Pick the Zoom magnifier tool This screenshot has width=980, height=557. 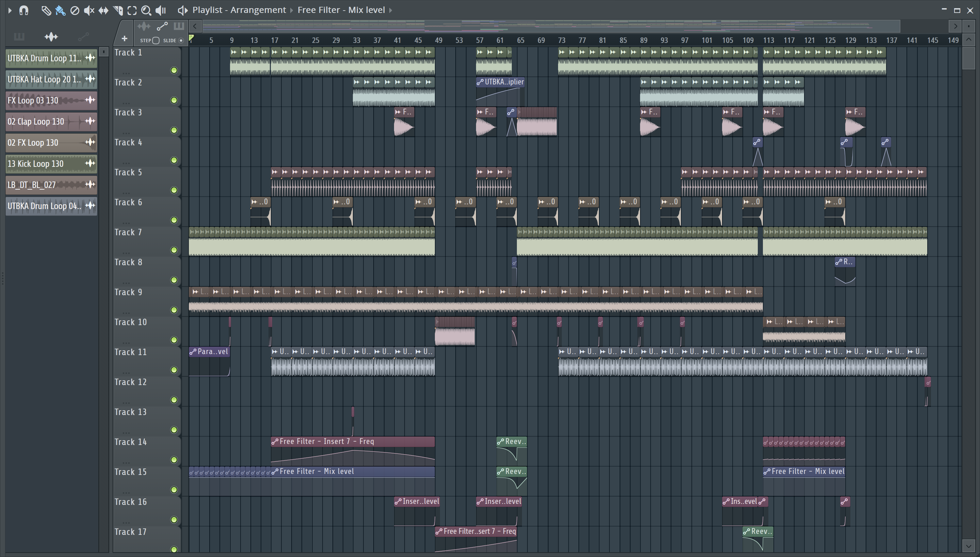[146, 10]
